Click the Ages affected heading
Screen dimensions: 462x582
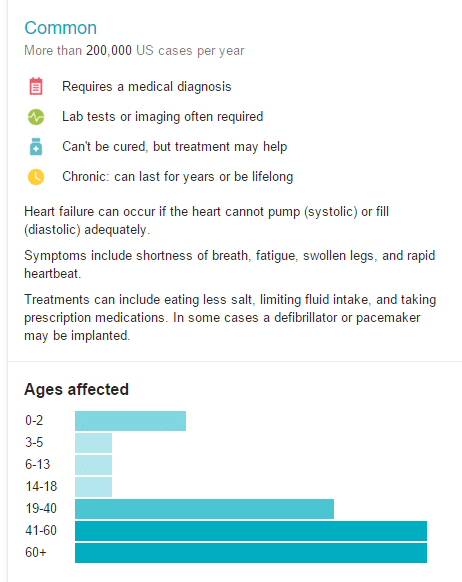pyautogui.click(x=76, y=389)
